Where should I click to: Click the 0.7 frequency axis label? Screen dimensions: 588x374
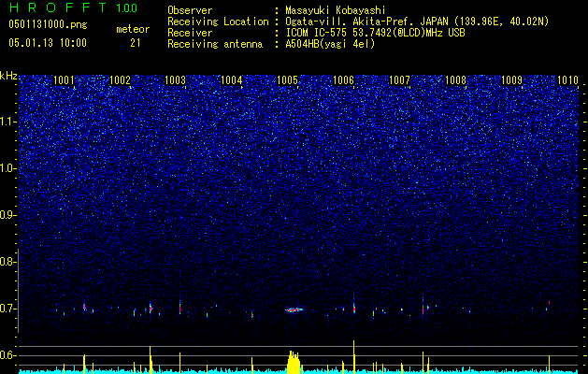tap(7, 309)
